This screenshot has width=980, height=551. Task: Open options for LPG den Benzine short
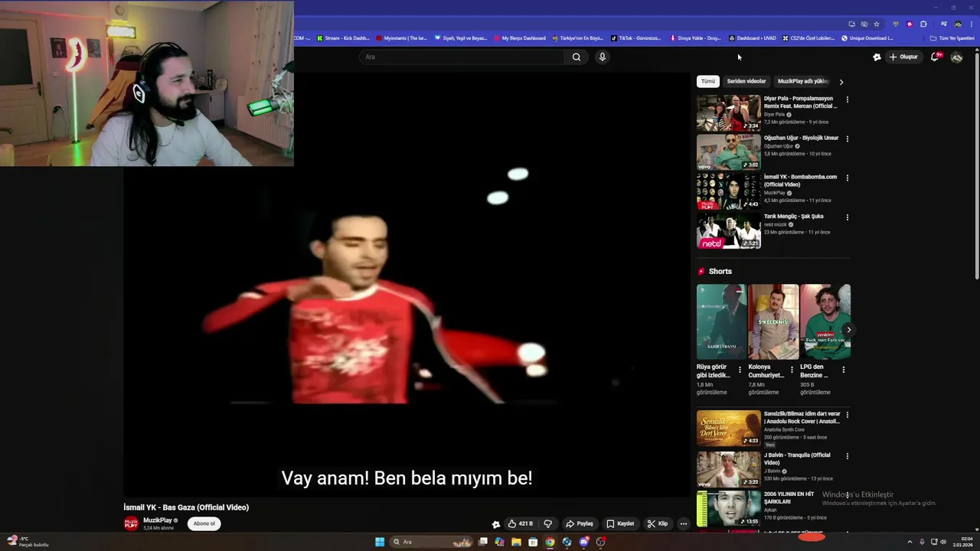point(844,370)
